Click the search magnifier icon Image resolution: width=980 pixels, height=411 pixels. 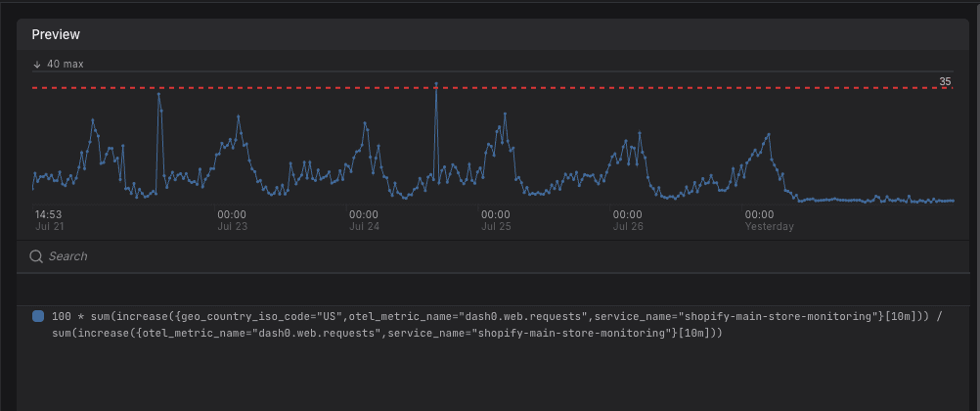pyautogui.click(x=36, y=256)
